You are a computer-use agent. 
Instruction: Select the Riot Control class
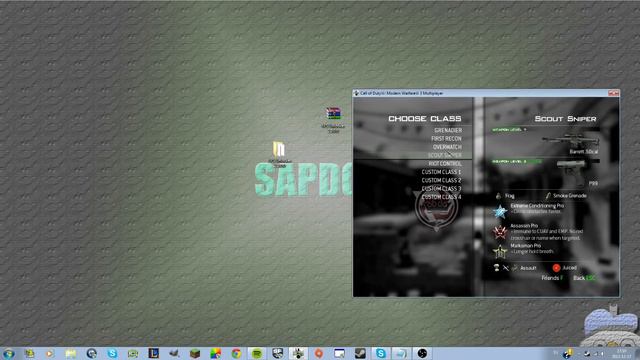pos(445,164)
